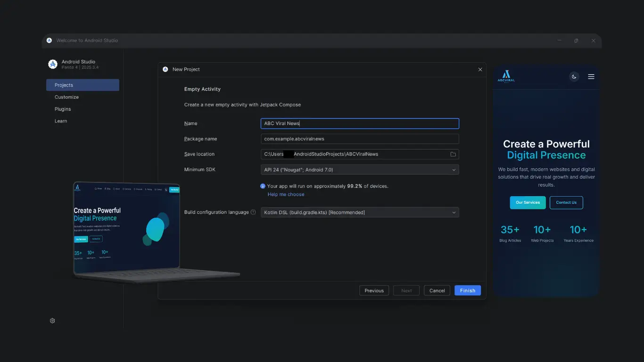Click the ABCViral logo in the phone mockup
644x362 pixels.
click(x=506, y=76)
